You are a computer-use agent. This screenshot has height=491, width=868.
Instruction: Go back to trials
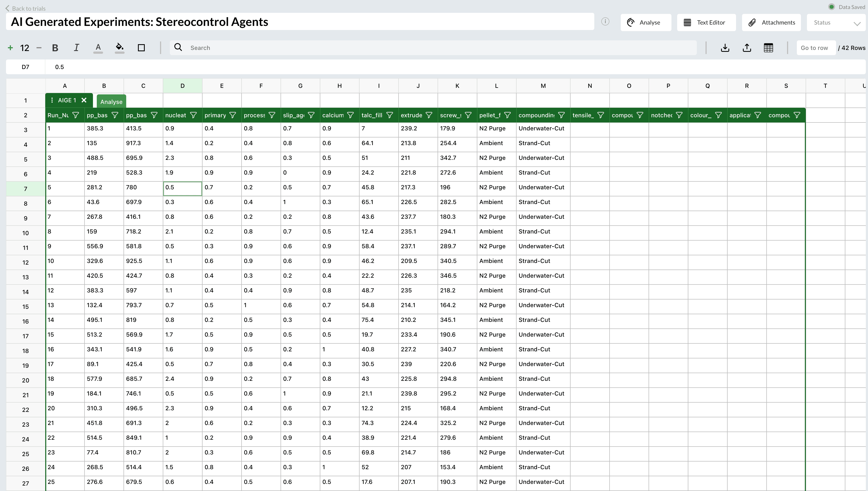(x=26, y=8)
